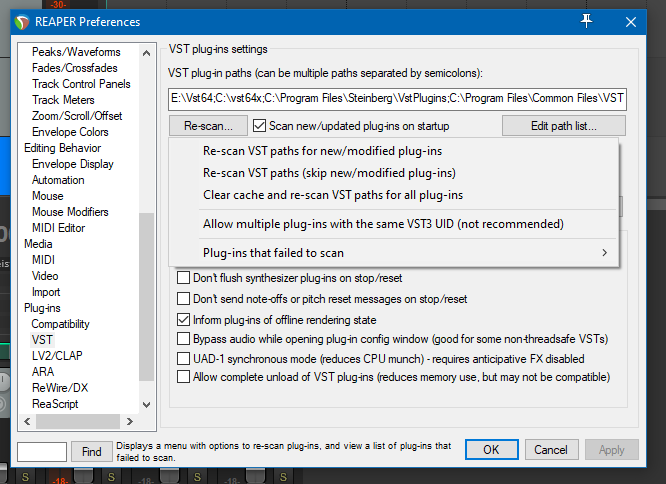Choose Re-scan VST paths for new/modified plug-ins
The image size is (666, 484).
click(x=322, y=151)
